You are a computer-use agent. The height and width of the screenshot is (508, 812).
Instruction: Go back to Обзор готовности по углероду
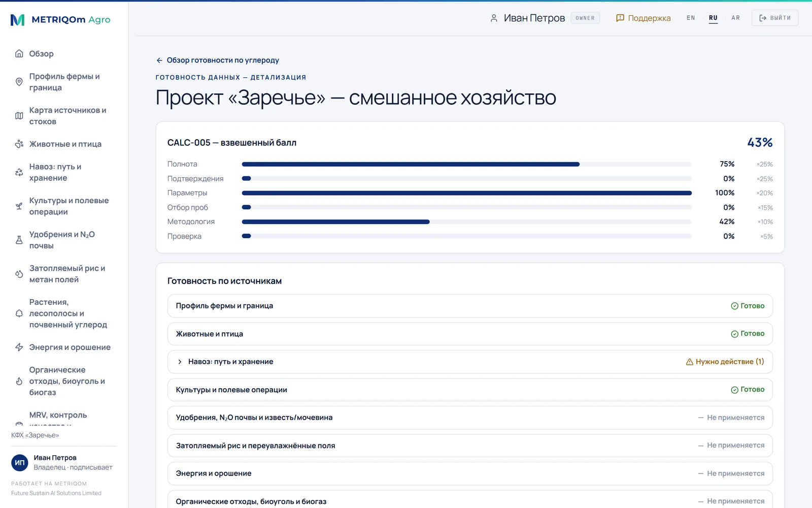[x=218, y=60]
